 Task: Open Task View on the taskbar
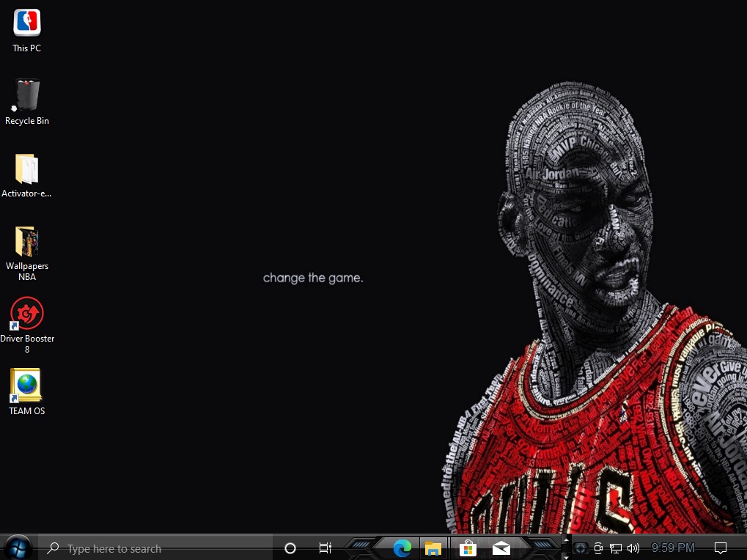coord(325,548)
